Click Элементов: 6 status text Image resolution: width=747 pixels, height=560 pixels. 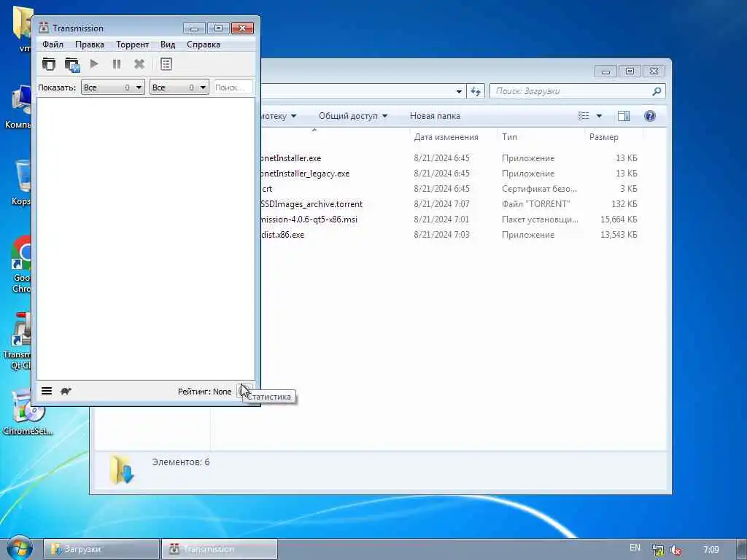tap(181, 462)
